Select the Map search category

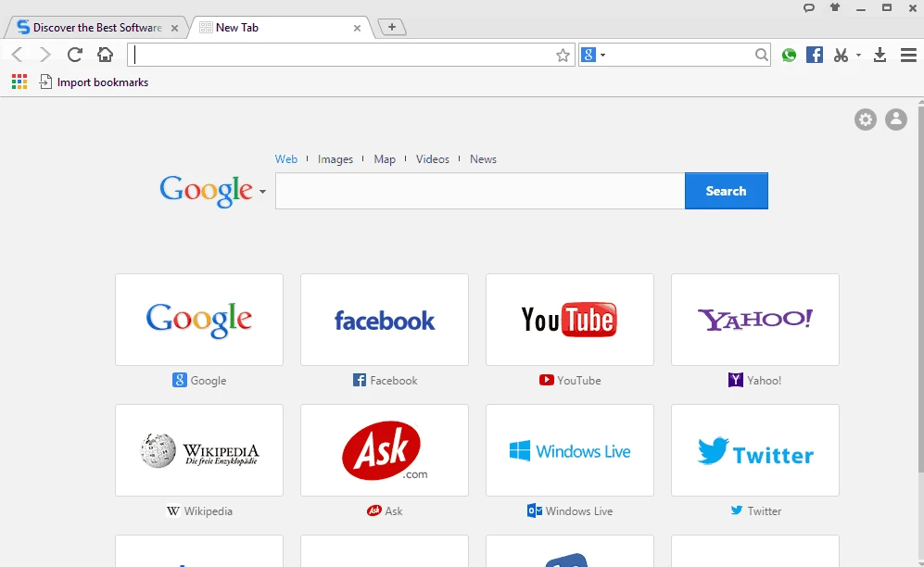(x=385, y=159)
